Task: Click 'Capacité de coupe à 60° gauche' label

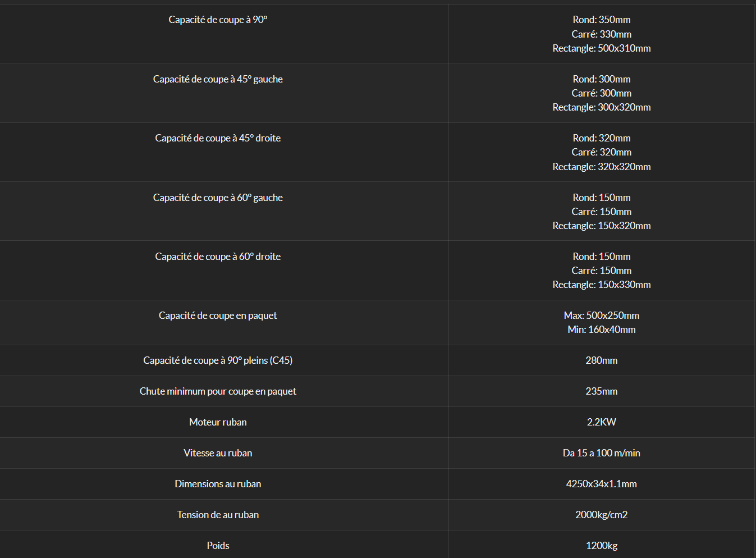Action: point(218,198)
